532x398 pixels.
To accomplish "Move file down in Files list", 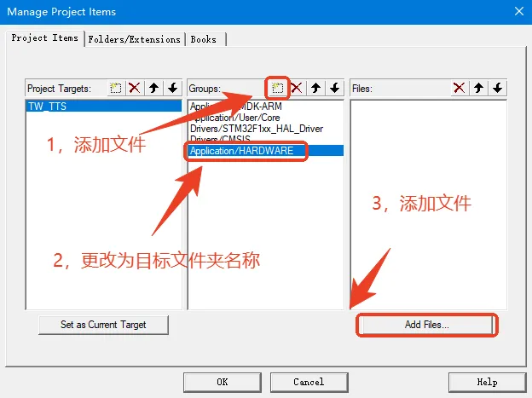I will [x=498, y=89].
